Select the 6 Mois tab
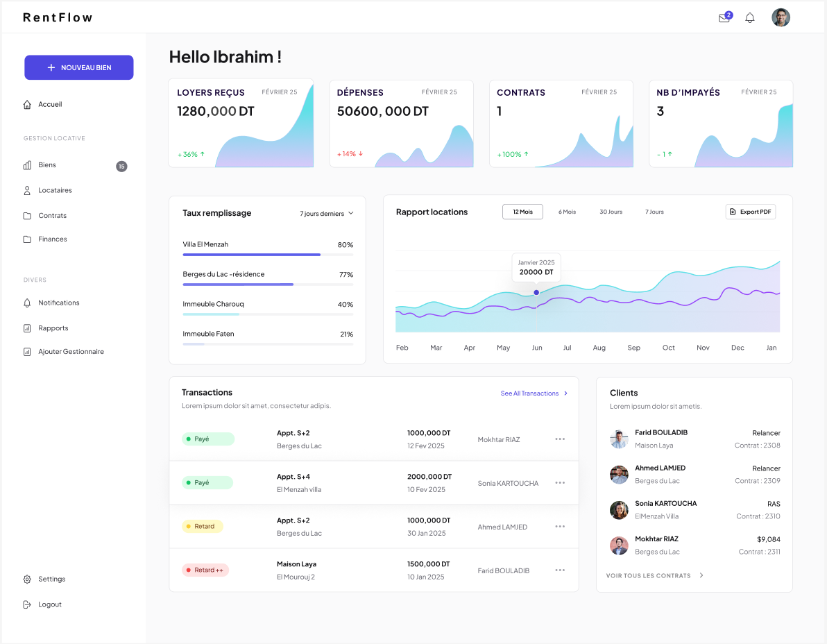Image resolution: width=827 pixels, height=644 pixels. tap(567, 212)
